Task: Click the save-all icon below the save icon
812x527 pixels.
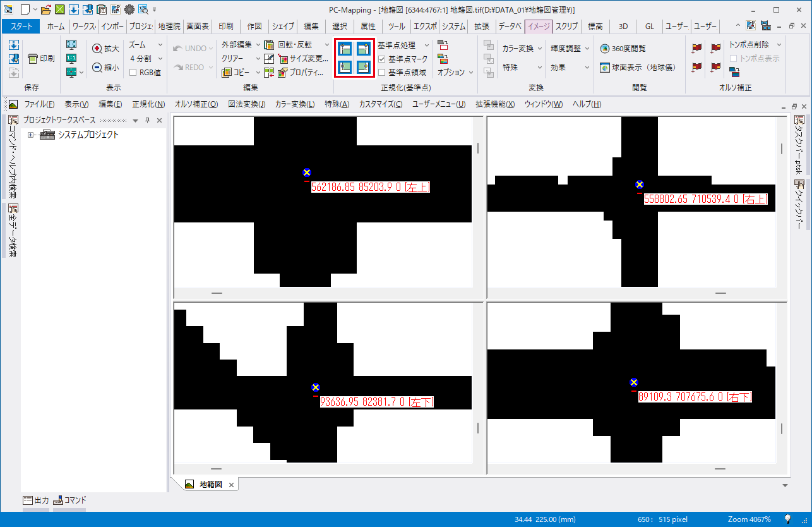Action: pyautogui.click(x=14, y=58)
